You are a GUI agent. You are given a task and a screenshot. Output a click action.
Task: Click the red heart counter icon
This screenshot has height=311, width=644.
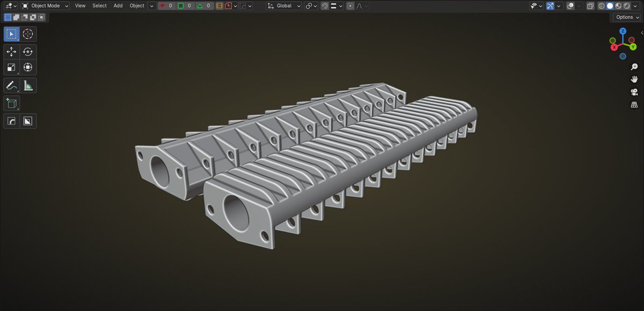point(162,5)
